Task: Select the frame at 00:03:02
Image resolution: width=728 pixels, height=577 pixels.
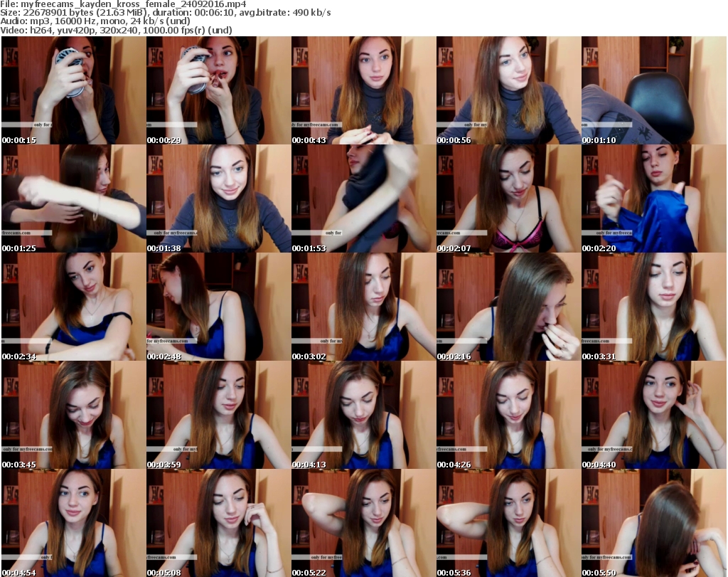Action: [363, 307]
